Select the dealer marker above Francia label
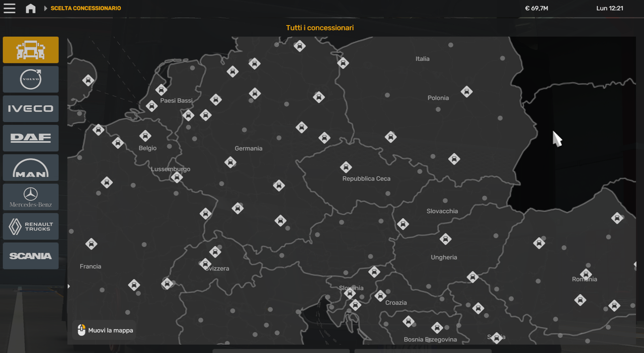Viewport: 644px width, 353px height. [91, 244]
